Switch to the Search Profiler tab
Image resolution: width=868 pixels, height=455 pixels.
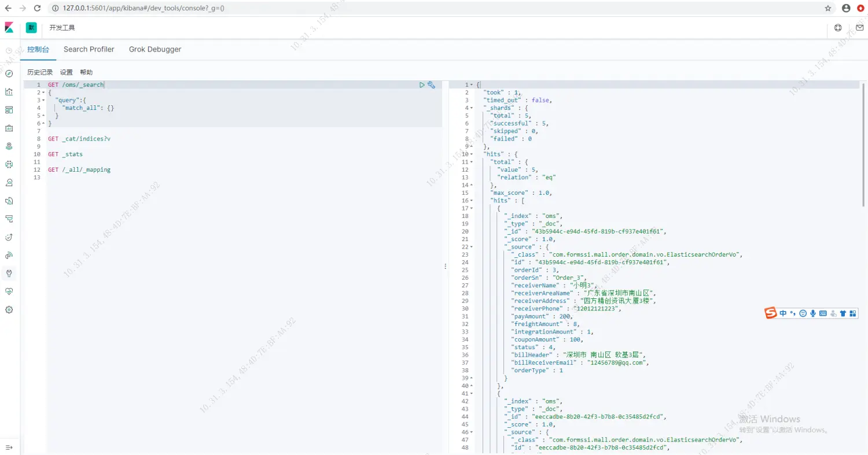(89, 49)
